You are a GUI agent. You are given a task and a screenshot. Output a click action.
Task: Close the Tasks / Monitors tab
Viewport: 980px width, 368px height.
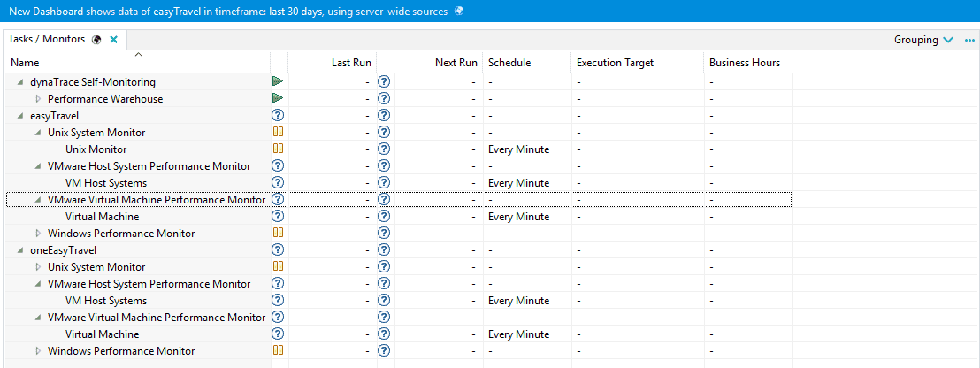pyautogui.click(x=114, y=39)
